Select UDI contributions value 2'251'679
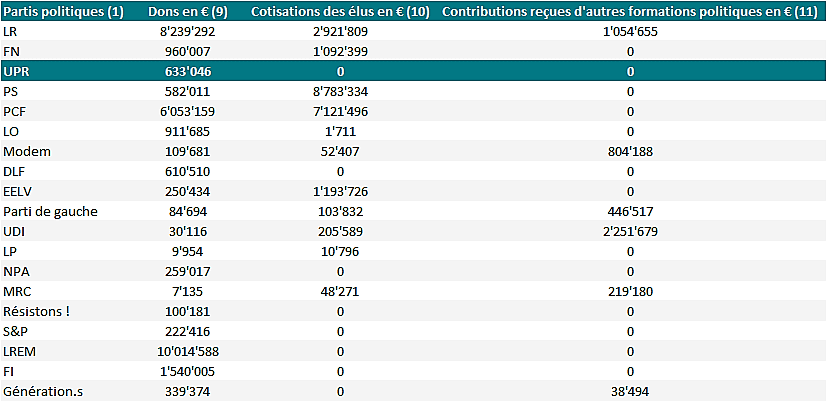Viewport: 827px width, 401px height. click(x=630, y=231)
